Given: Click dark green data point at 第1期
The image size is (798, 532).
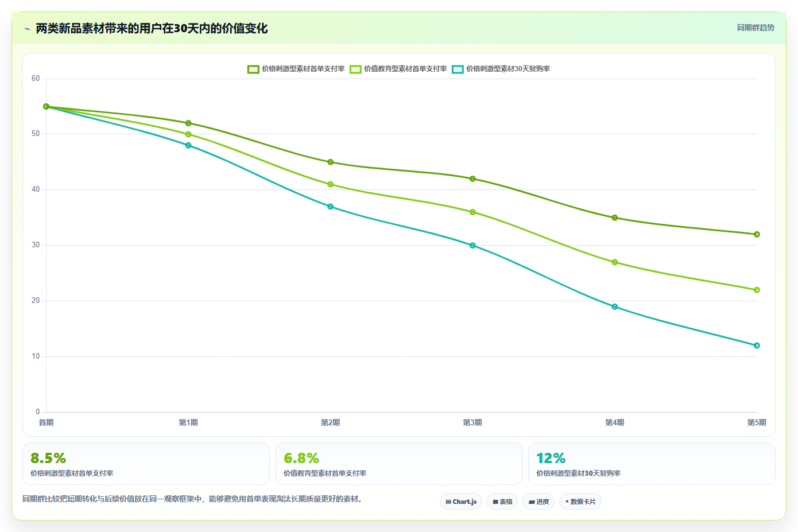Looking at the screenshot, I should click(x=188, y=123).
